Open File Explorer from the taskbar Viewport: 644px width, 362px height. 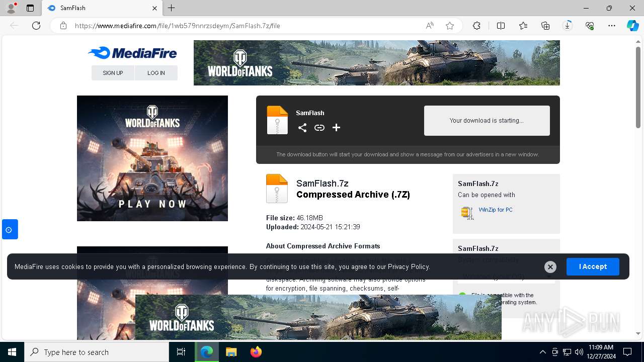pyautogui.click(x=231, y=352)
